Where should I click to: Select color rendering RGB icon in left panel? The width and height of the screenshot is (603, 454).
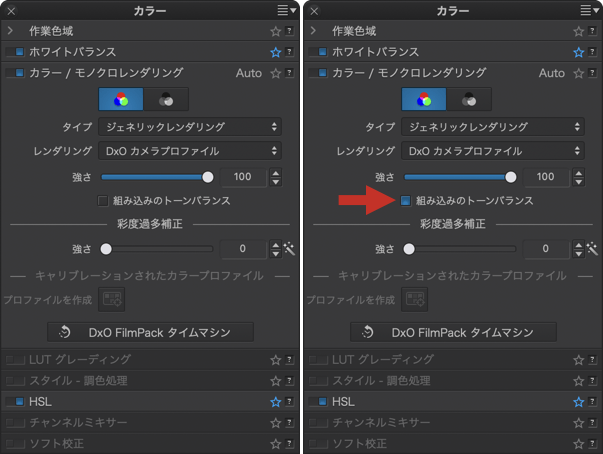121,99
